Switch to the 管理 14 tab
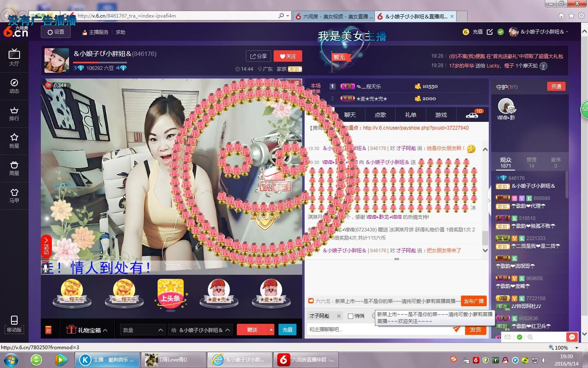Screen dimensions: 588x368 click(x=531, y=162)
